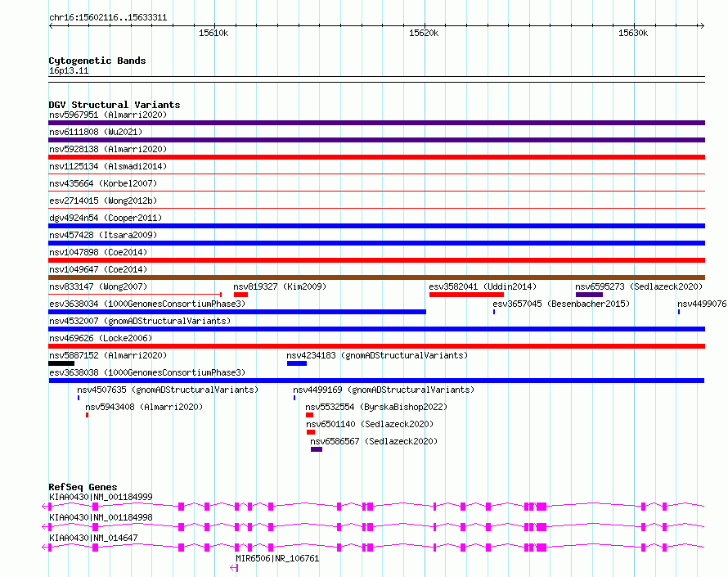
Task: Click the esv3638034 (1000GenomesConsortiumPhase3) label
Action: [x=147, y=304]
